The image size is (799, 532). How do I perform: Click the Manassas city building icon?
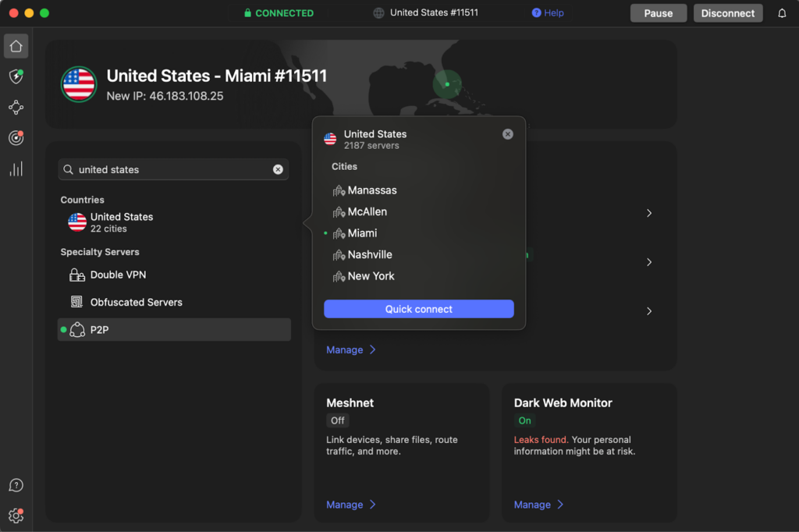coord(339,190)
